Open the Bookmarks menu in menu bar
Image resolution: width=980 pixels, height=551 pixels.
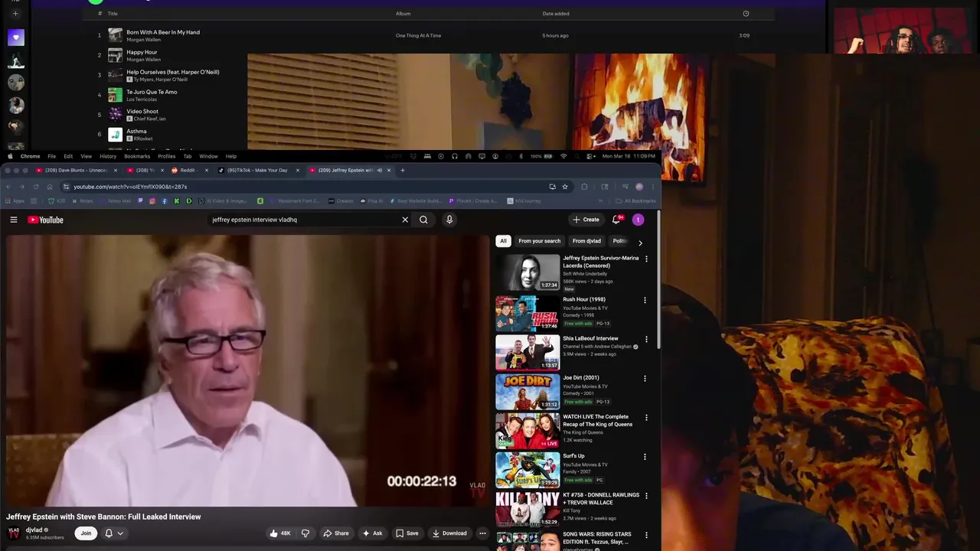point(137,156)
